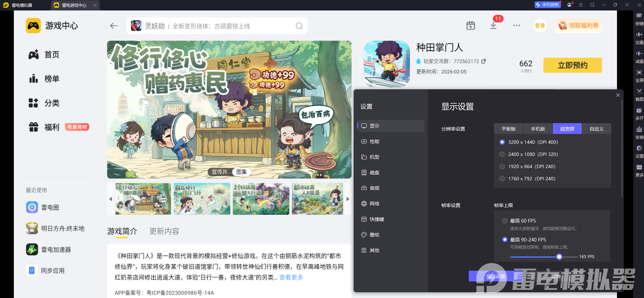
Task: Take a screenshot with the 截图 scissors icon
Action: pyautogui.click(x=639, y=95)
